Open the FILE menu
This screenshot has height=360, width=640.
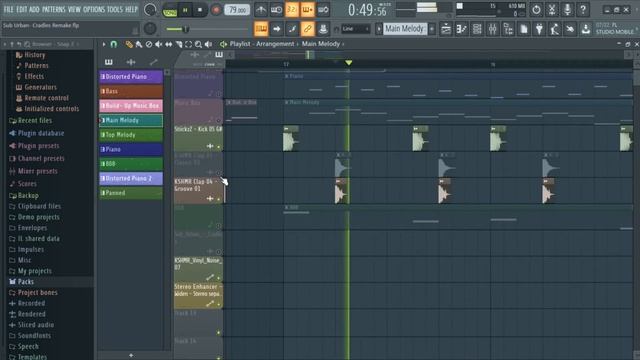click(8, 9)
